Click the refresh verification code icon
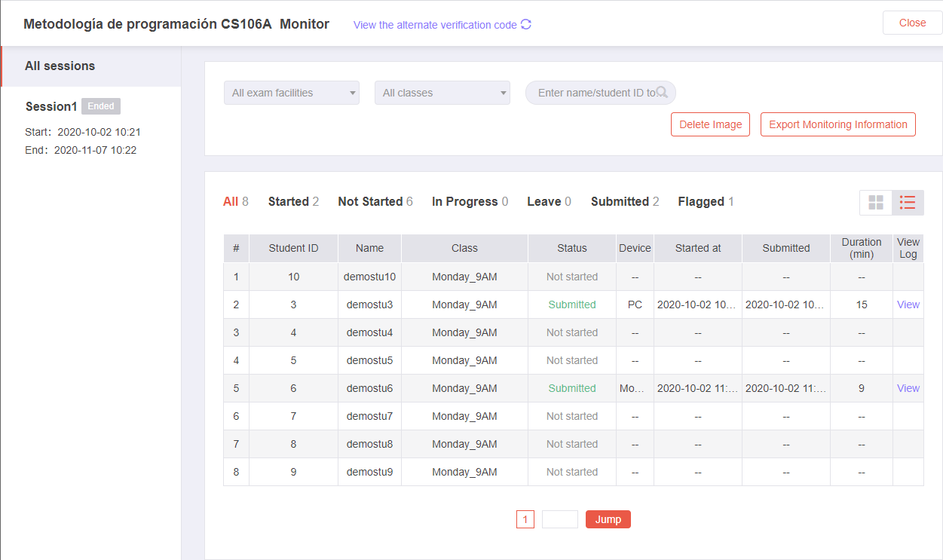 coord(526,24)
